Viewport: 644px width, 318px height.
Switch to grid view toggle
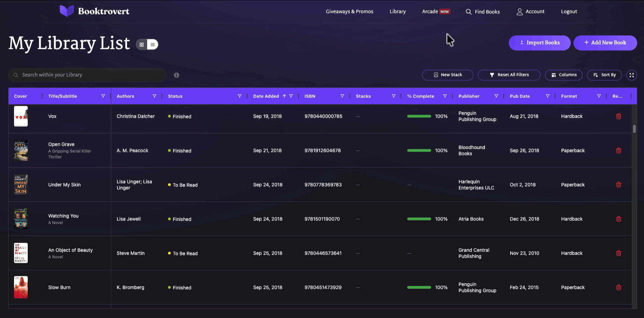[142, 44]
